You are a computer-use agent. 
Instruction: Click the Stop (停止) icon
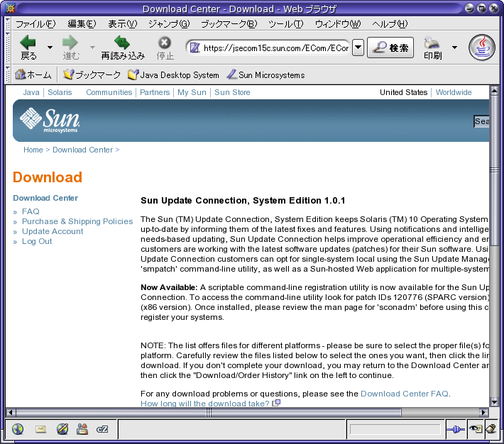point(165,43)
